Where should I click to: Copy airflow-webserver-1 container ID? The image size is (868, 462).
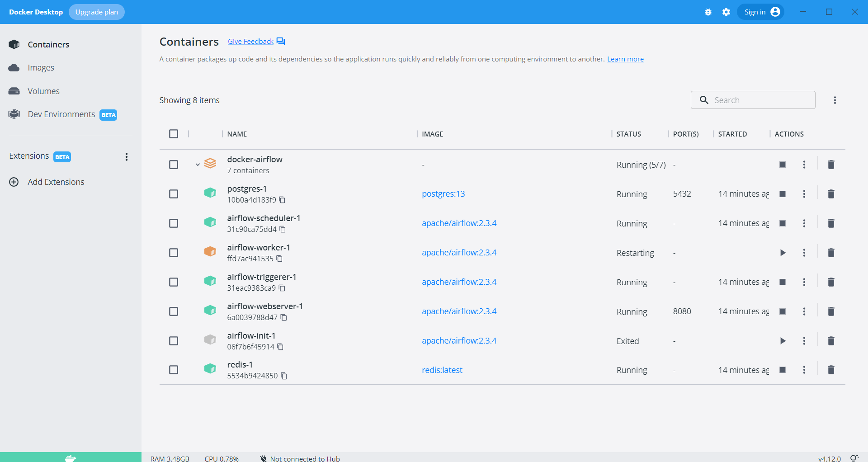pos(284,317)
